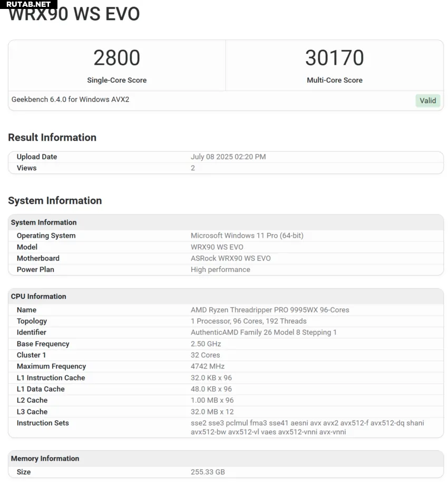Click the Maximum Frequency label
Image resolution: width=448 pixels, height=485 pixels.
(51, 366)
